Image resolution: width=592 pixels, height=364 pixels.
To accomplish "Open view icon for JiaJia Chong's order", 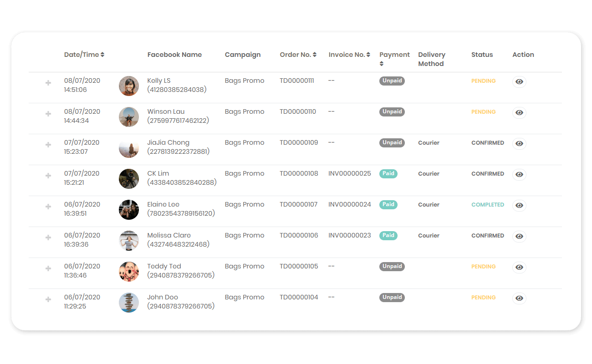I will tap(519, 144).
